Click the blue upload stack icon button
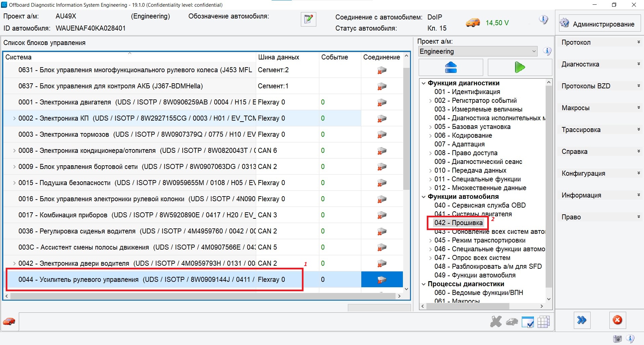Image resolution: width=644 pixels, height=345 pixels. pyautogui.click(x=451, y=67)
